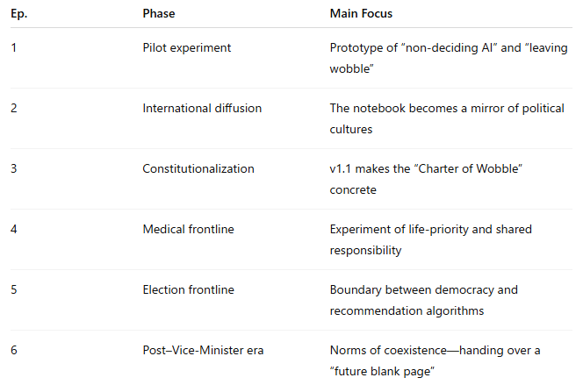Click episode number 6 in the table
583x392 pixels.
(x=14, y=351)
